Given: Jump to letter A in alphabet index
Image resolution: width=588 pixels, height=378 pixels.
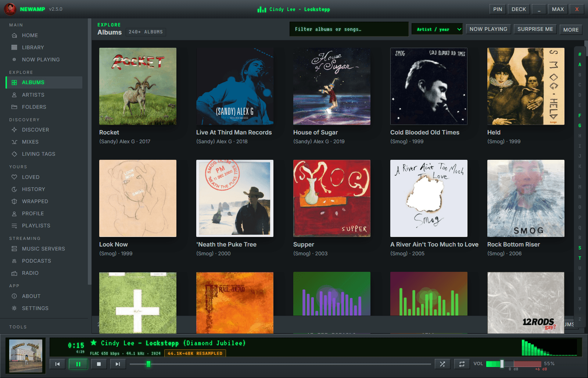Looking at the screenshot, I should [580, 65].
